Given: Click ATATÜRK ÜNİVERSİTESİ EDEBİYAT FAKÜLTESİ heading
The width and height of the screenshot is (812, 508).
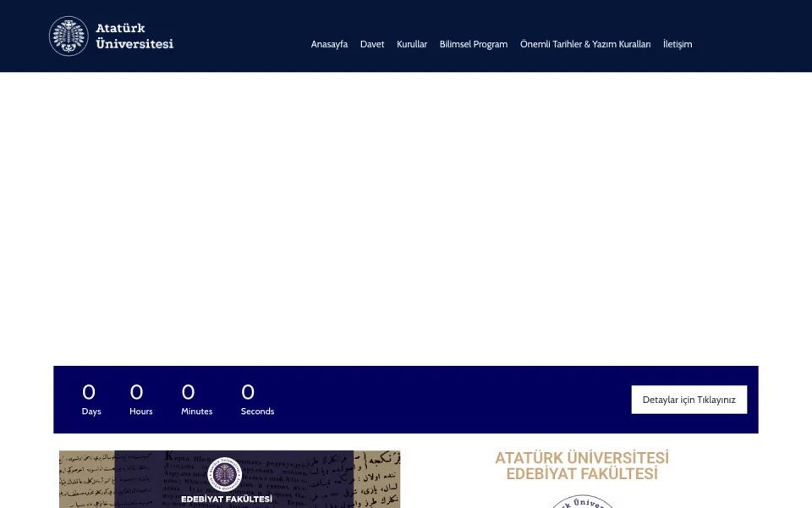Looking at the screenshot, I should pos(582,466).
